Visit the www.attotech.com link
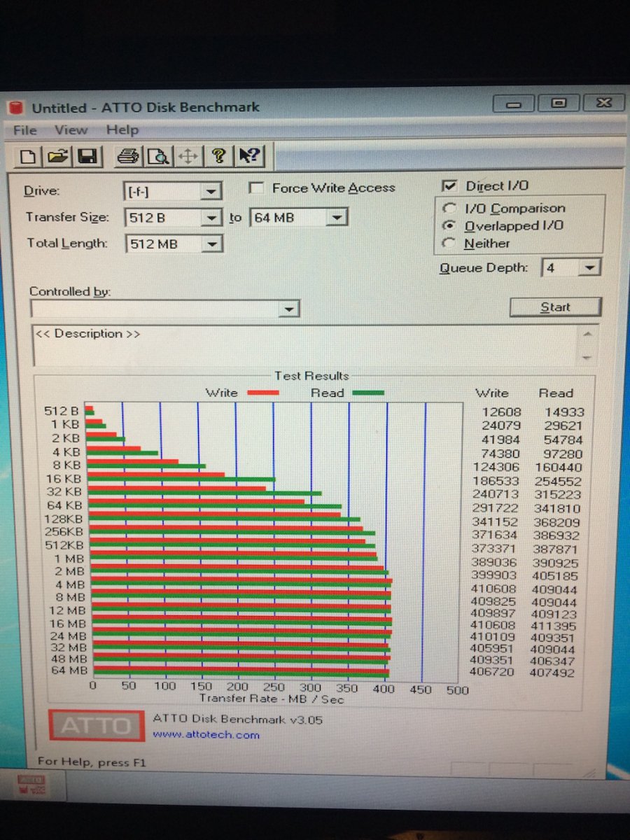This screenshot has height=840, width=630. click(206, 735)
